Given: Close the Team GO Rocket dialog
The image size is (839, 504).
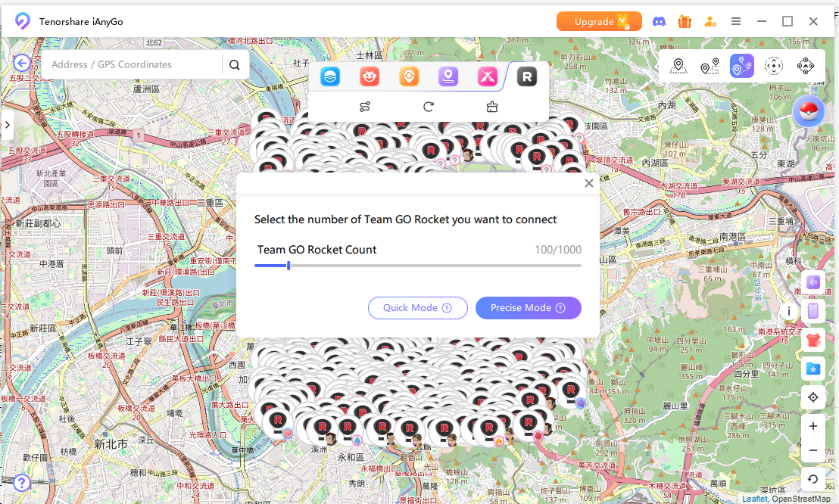Looking at the screenshot, I should click(588, 183).
